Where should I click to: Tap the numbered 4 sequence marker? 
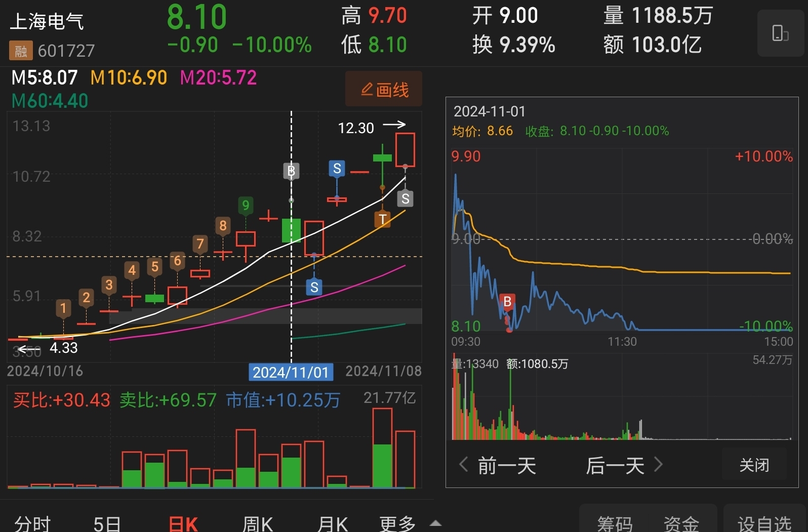(132, 270)
